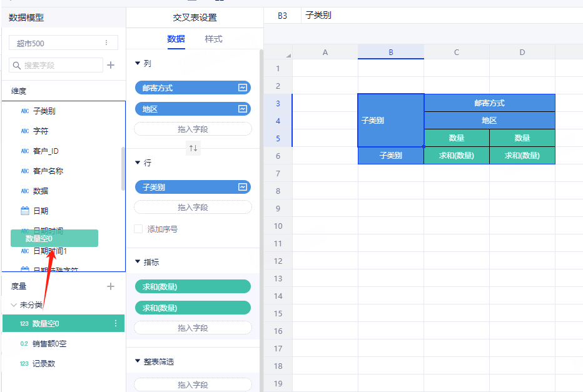Screen dimensions: 583x392
Task: Switch to the 数据 tab
Action: 176,39
